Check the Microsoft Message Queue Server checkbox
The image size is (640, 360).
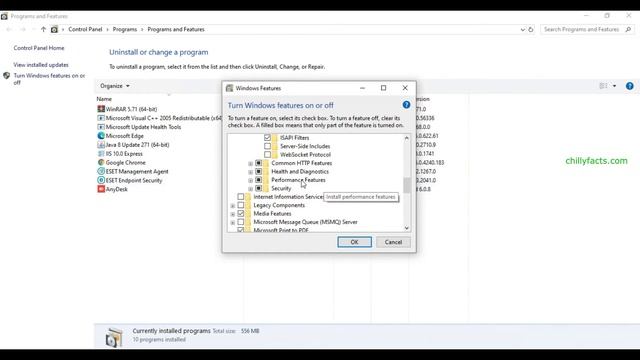(241, 222)
